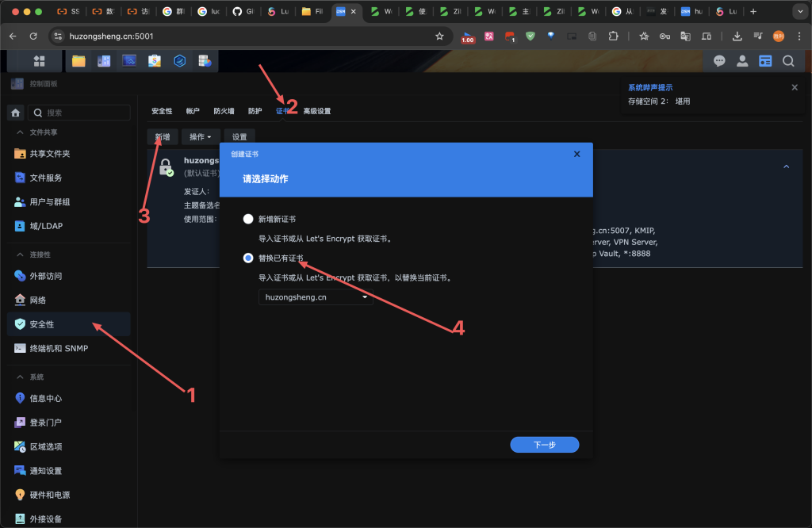The width and height of the screenshot is (812, 528).
Task: Open the DSM user account options icon
Action: tap(742, 61)
